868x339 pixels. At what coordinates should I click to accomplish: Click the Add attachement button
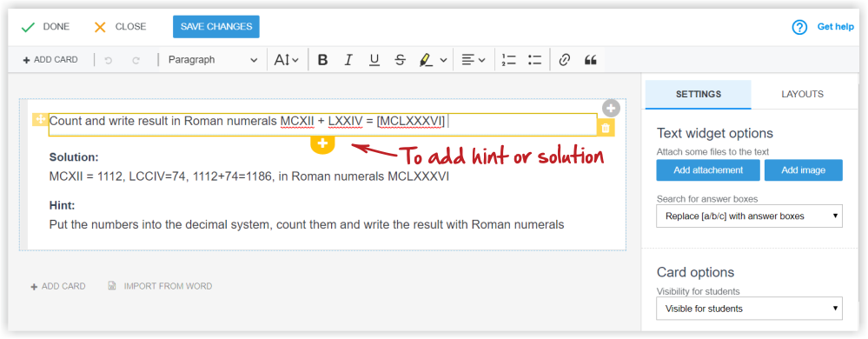pyautogui.click(x=708, y=170)
